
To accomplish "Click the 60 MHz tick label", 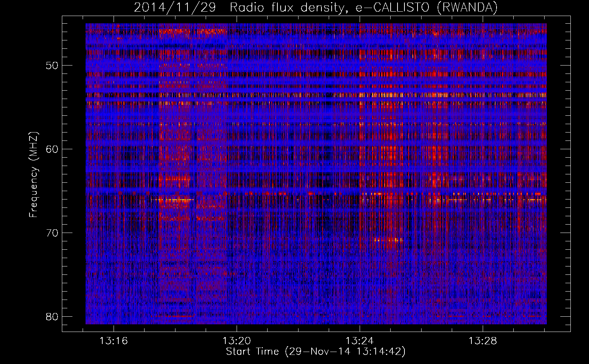I will [52, 149].
